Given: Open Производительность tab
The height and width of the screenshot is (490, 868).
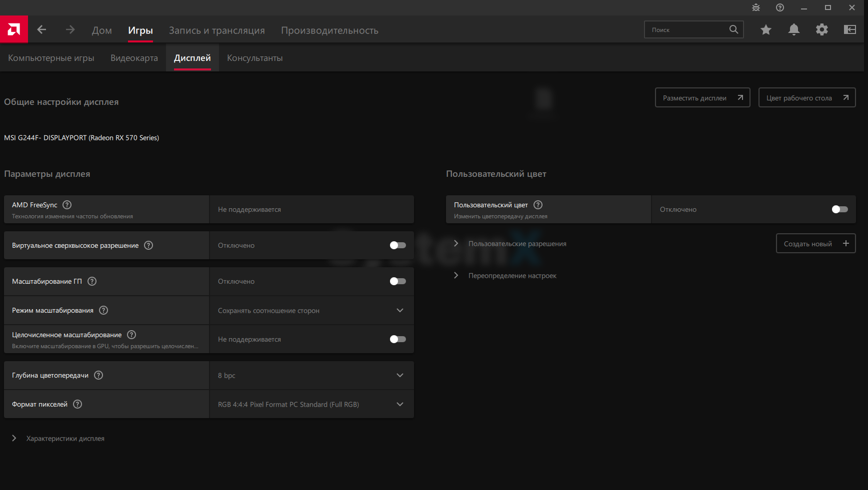Looking at the screenshot, I should pos(329,30).
